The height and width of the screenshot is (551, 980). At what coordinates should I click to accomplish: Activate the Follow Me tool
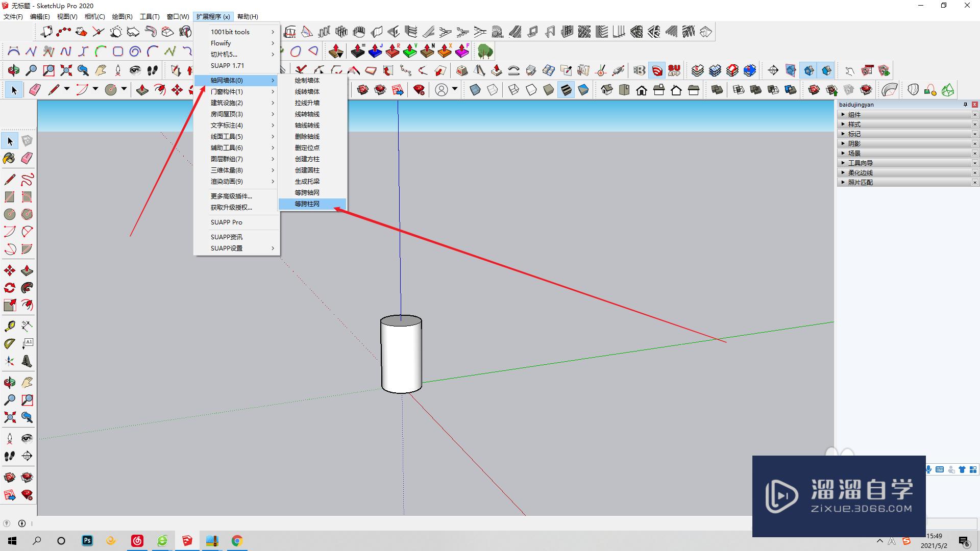point(27,288)
